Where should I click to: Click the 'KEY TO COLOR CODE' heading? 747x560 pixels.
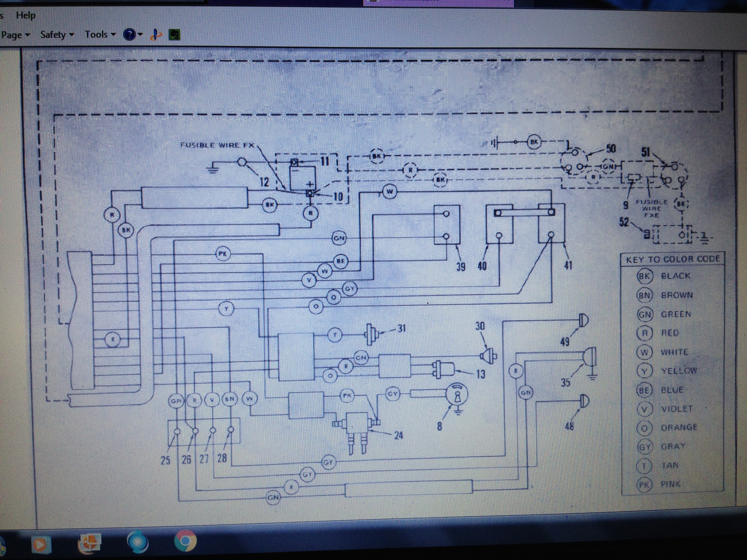point(673,259)
